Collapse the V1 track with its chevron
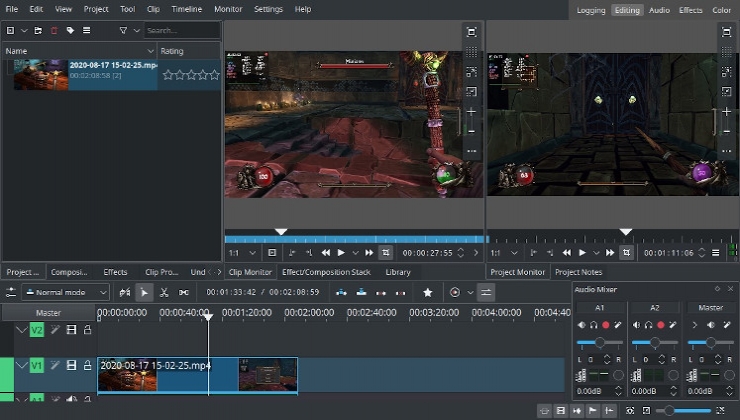The image size is (740, 420). (21, 365)
